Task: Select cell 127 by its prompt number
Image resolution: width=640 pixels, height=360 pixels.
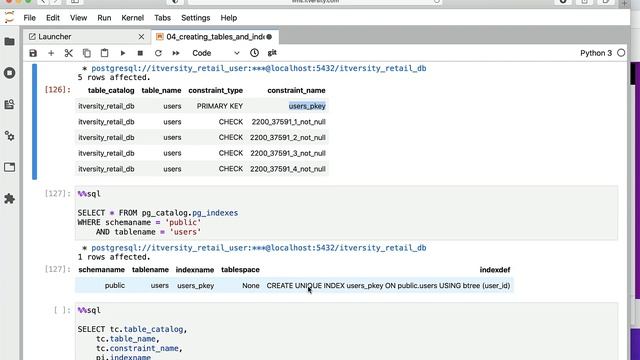Action: pos(58,194)
